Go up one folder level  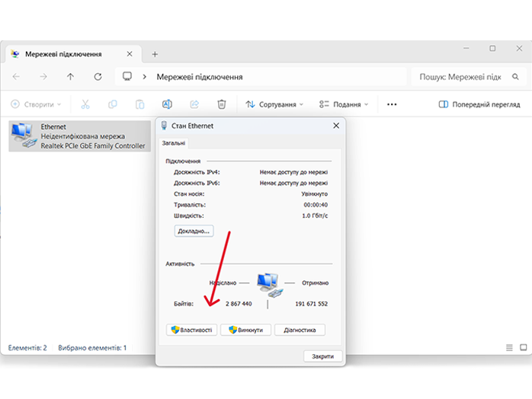coord(70,77)
